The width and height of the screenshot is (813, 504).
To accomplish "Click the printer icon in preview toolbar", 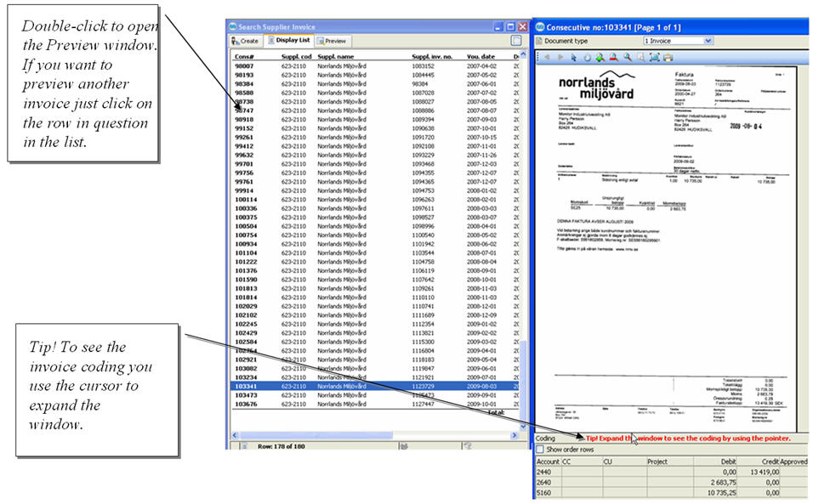I will (668, 58).
